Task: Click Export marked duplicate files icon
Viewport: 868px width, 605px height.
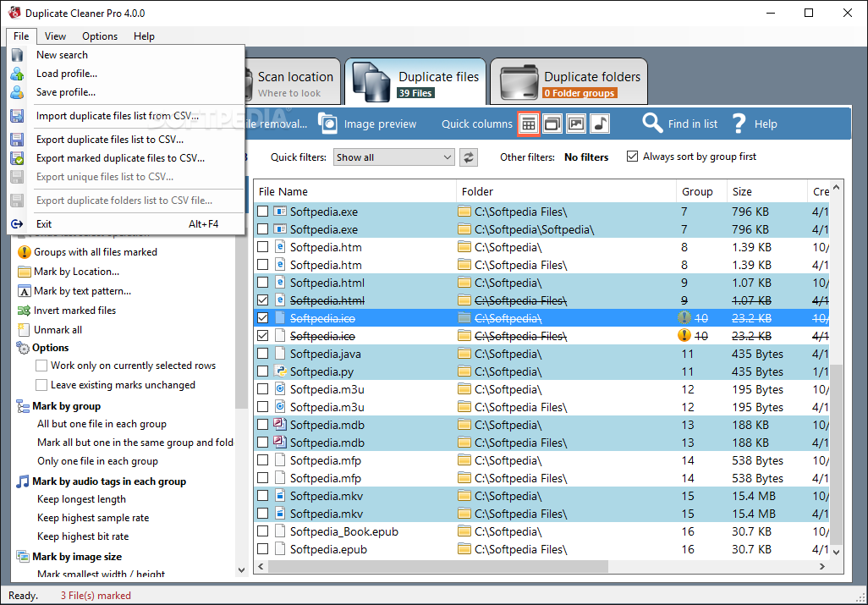Action: [x=17, y=158]
